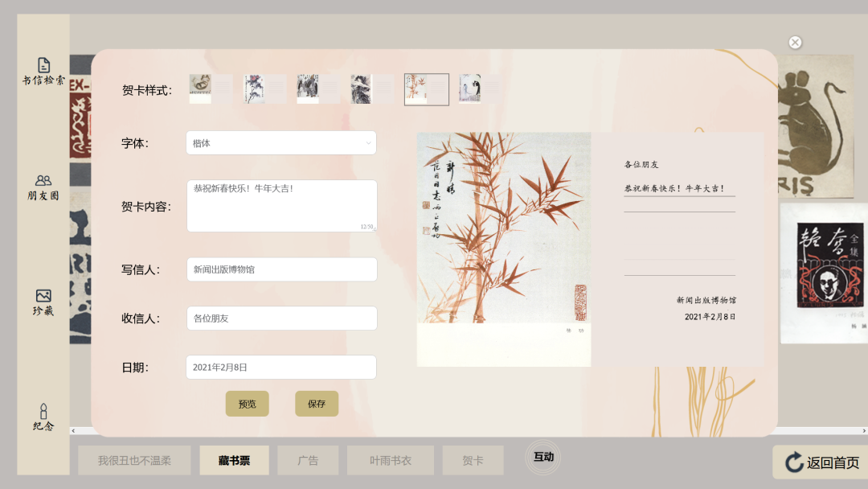This screenshot has width=868, height=489.
Task: Select the first greeting card style thumbnail
Action: [x=211, y=89]
